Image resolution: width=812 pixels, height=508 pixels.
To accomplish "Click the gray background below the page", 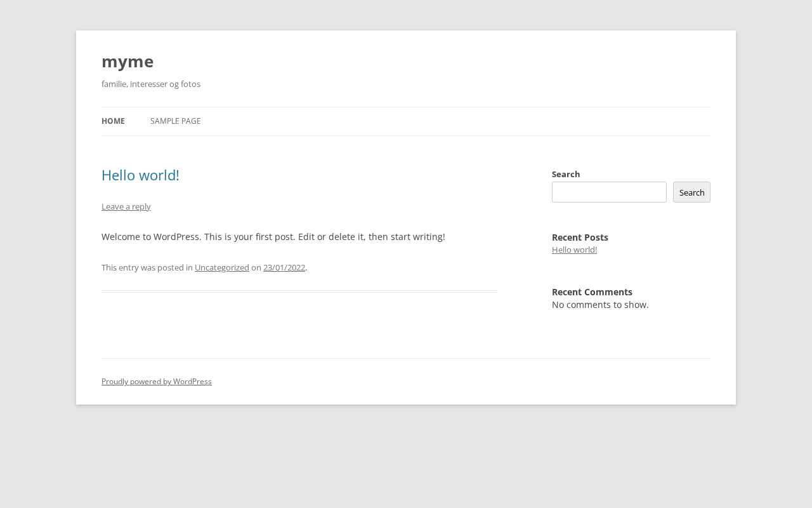I will [406, 457].
